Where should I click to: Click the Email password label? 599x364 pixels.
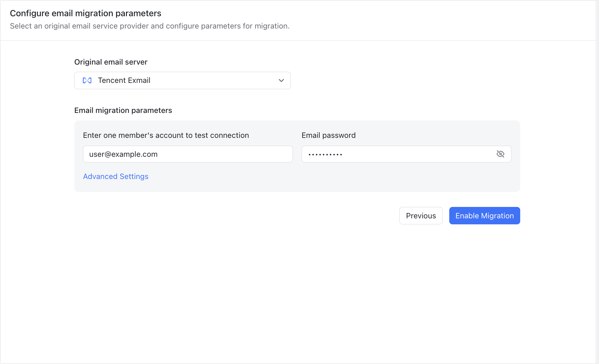click(x=328, y=135)
